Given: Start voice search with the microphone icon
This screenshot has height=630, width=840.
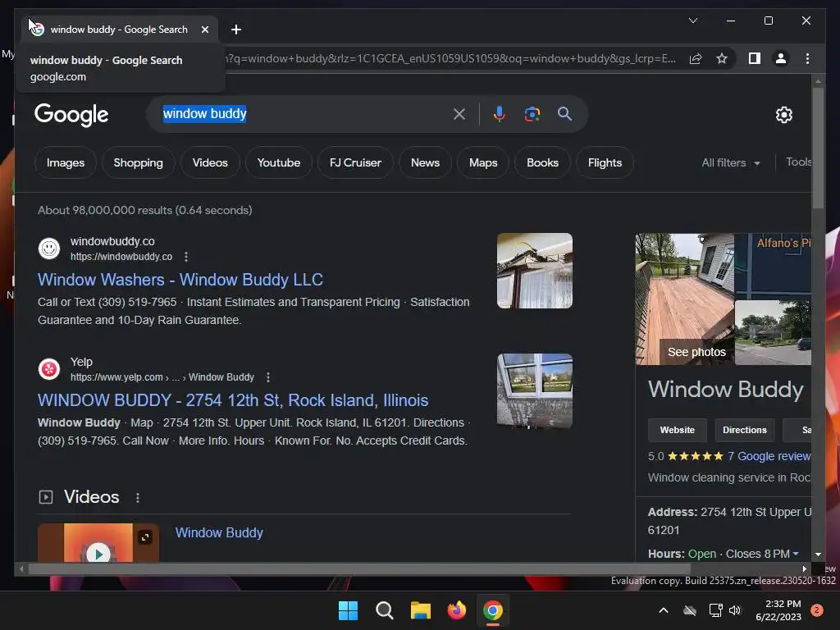Looking at the screenshot, I should (499, 114).
